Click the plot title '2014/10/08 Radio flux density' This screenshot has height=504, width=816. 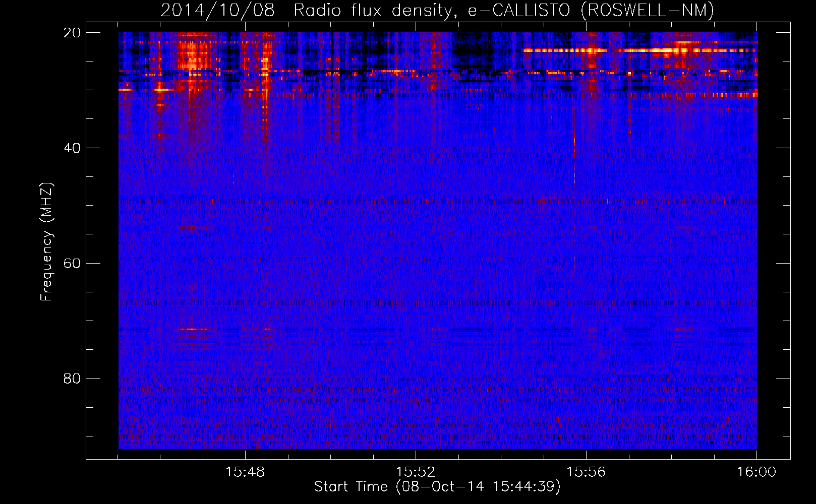pyautogui.click(x=437, y=10)
